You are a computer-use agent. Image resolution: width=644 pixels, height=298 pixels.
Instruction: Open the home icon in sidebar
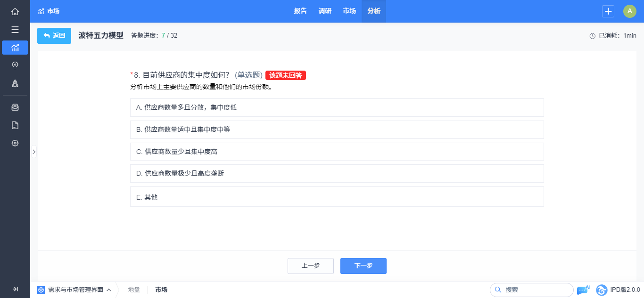tap(15, 12)
